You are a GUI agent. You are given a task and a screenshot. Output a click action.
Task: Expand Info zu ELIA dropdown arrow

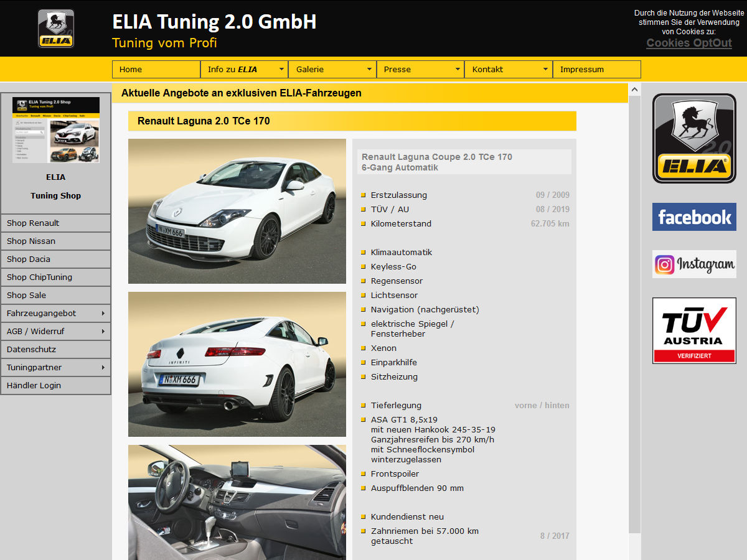281,69
